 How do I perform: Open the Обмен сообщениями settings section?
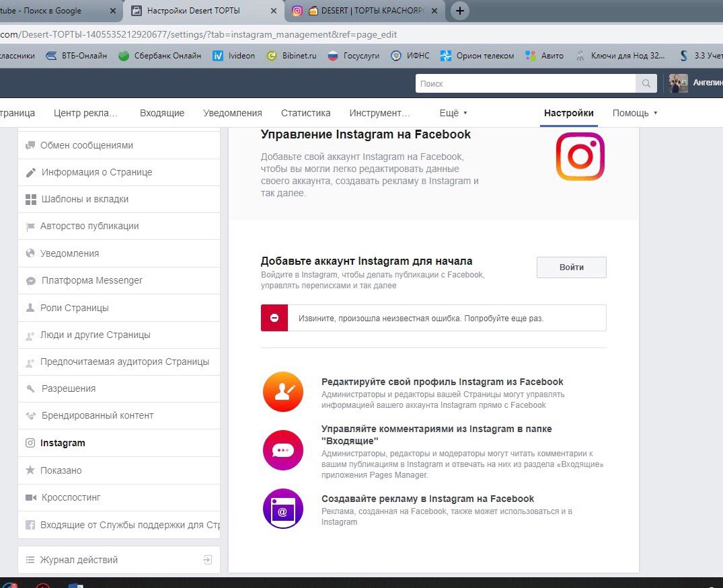tap(119, 145)
